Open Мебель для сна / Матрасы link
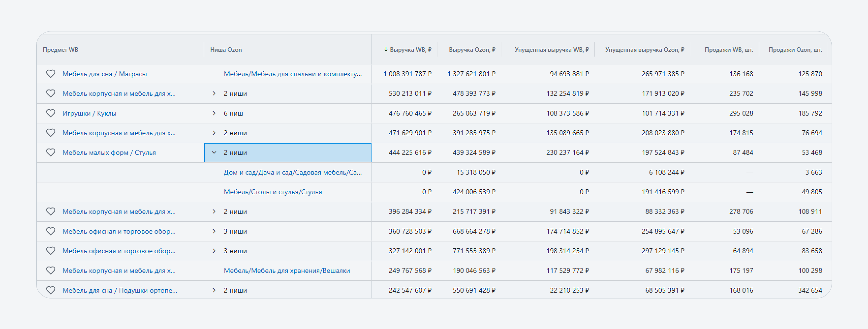This screenshot has height=329, width=868. pos(105,74)
